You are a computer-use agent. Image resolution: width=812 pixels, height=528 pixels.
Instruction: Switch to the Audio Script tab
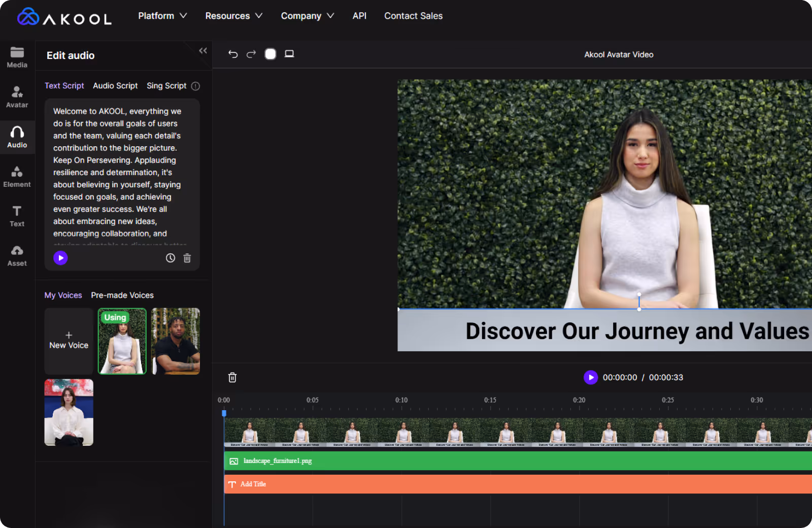pyautogui.click(x=115, y=86)
